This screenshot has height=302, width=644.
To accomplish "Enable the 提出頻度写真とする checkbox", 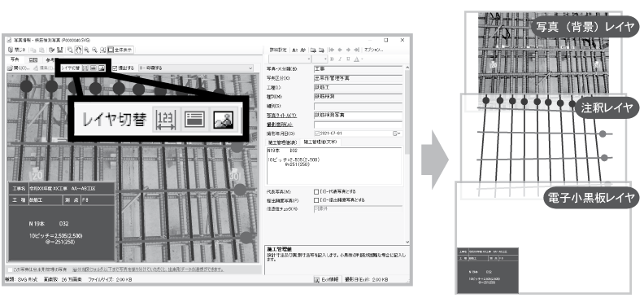I will coord(316,200).
